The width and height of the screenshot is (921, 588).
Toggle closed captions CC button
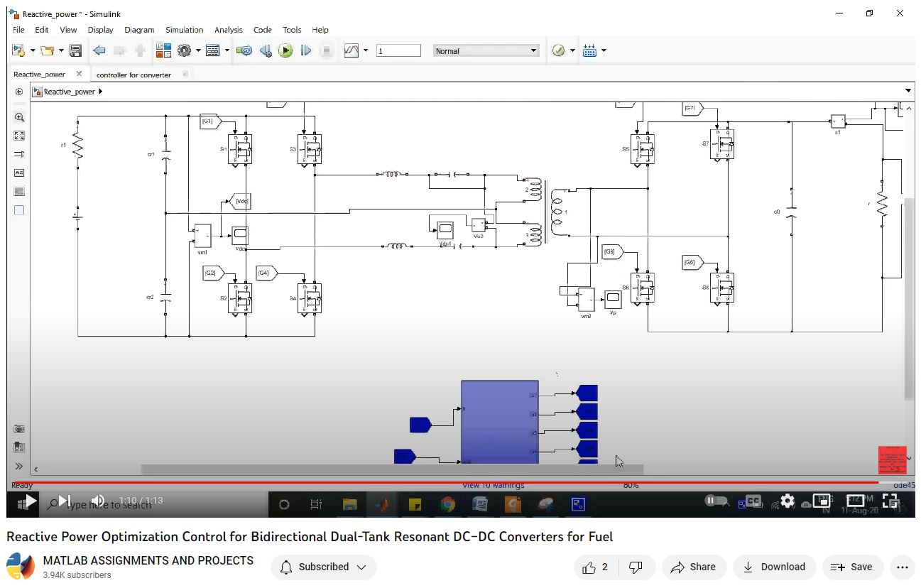(x=753, y=501)
